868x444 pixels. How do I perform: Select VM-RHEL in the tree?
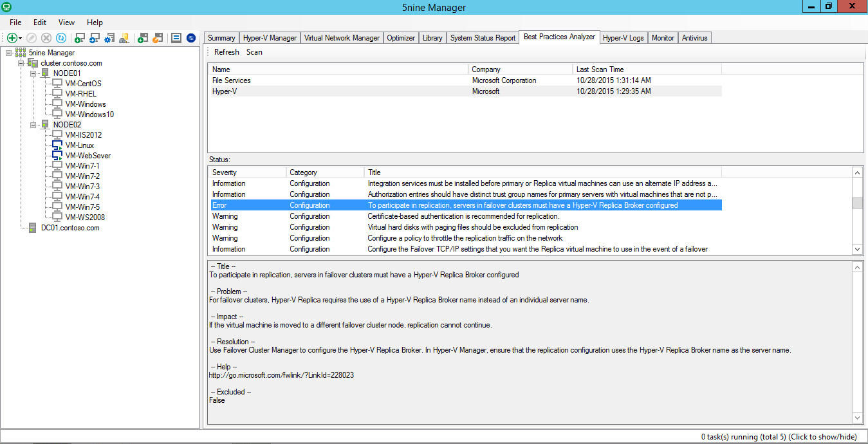[80, 94]
